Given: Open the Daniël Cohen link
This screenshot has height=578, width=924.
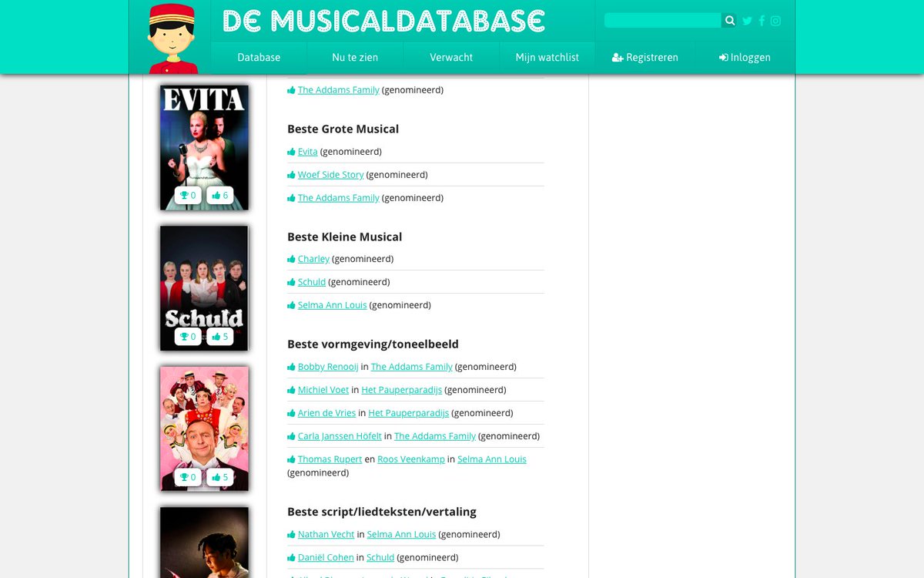Looking at the screenshot, I should 326,558.
